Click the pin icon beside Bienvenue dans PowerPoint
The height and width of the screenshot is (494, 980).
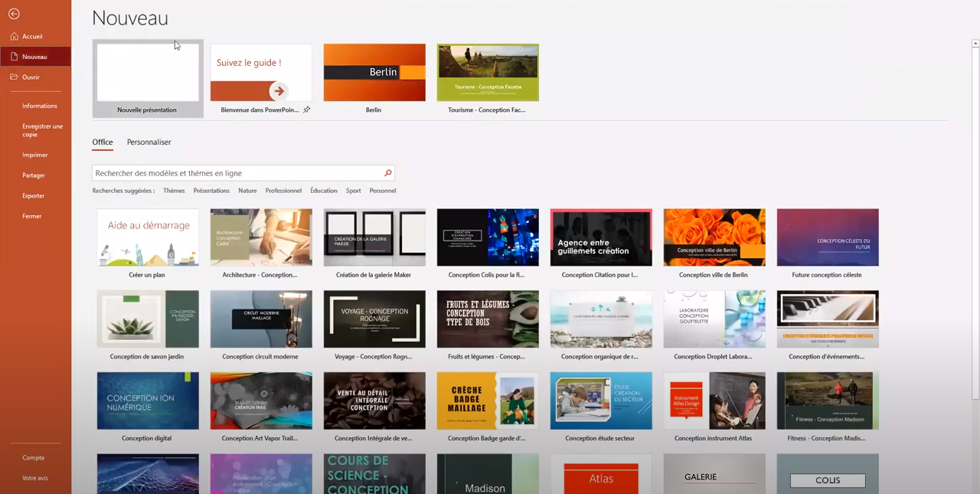[306, 110]
